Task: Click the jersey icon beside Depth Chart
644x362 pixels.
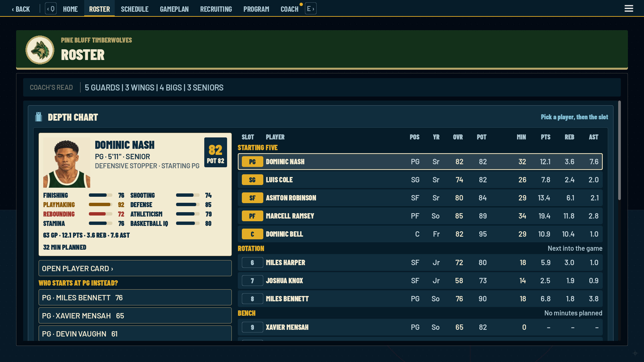Action: [x=39, y=117]
